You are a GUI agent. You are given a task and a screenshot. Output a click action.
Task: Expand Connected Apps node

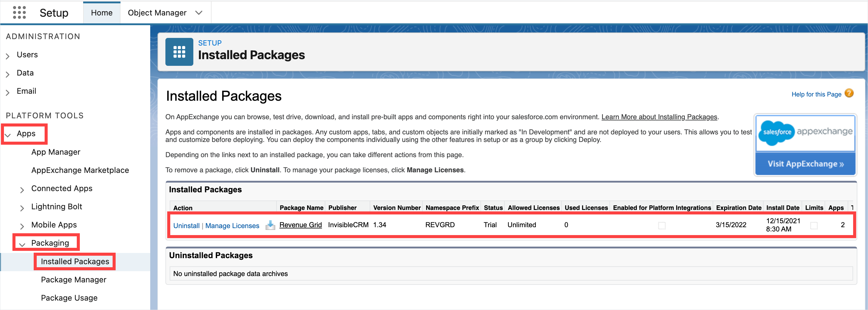(x=22, y=190)
